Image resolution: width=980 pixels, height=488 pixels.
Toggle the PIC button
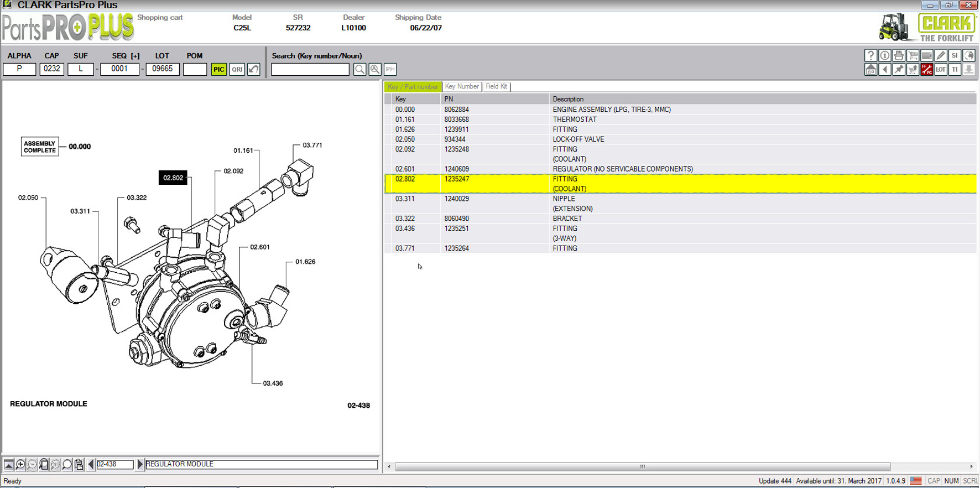pyautogui.click(x=219, y=69)
